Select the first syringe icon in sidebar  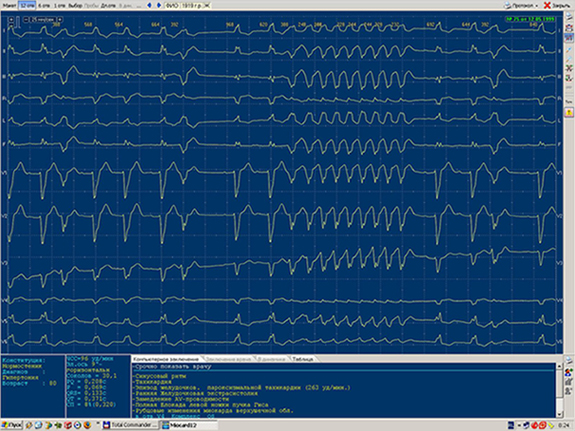pos(569,51)
